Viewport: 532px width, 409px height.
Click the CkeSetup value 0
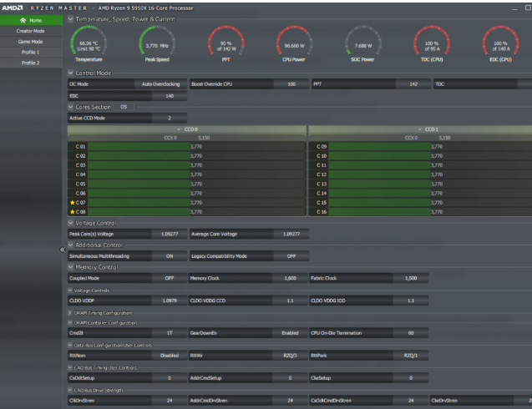[411, 378]
